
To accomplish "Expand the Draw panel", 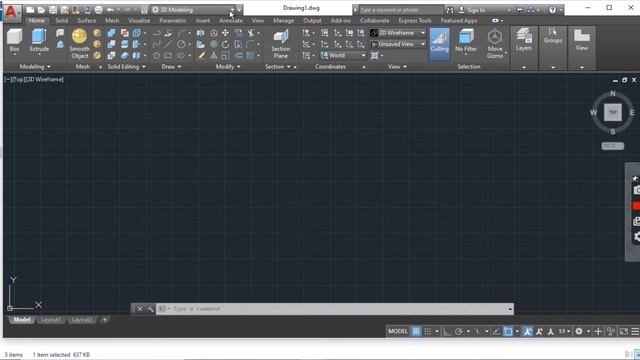I will 171,67.
